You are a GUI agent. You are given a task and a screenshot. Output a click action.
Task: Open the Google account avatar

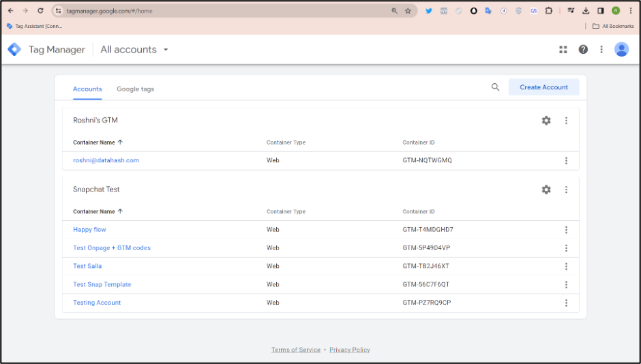point(621,50)
